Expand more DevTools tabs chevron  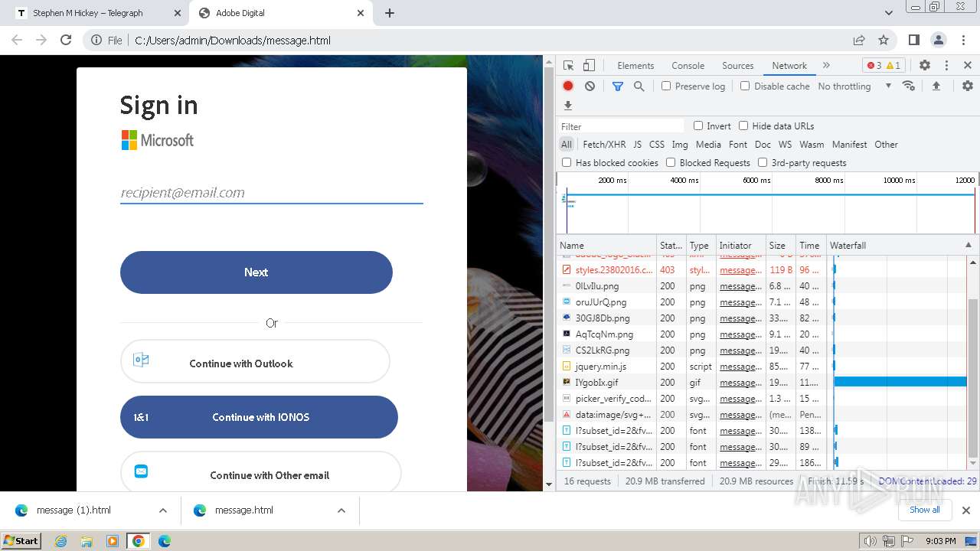tap(826, 66)
